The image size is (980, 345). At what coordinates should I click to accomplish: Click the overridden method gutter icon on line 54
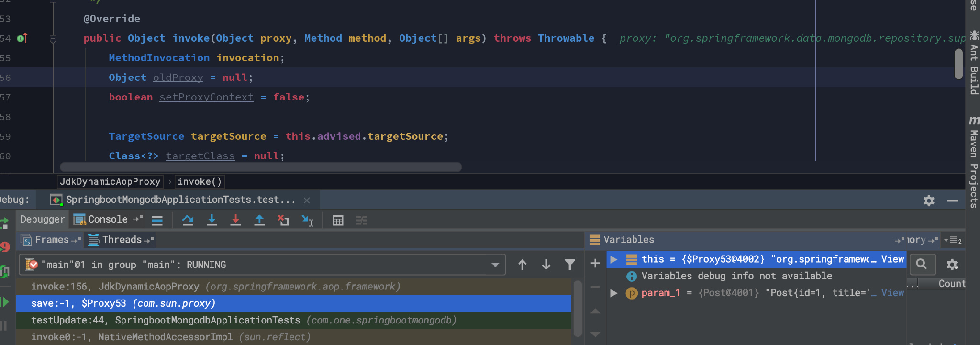[x=22, y=38]
